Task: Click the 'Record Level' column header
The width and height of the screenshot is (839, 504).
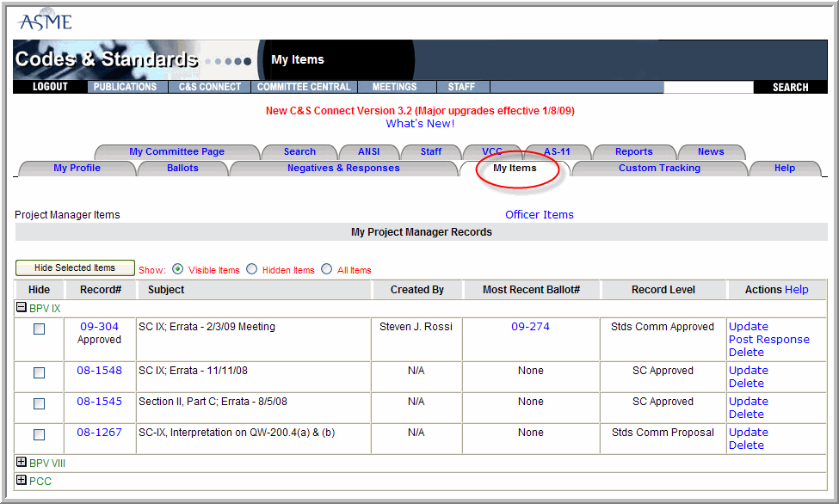Action: (x=663, y=290)
